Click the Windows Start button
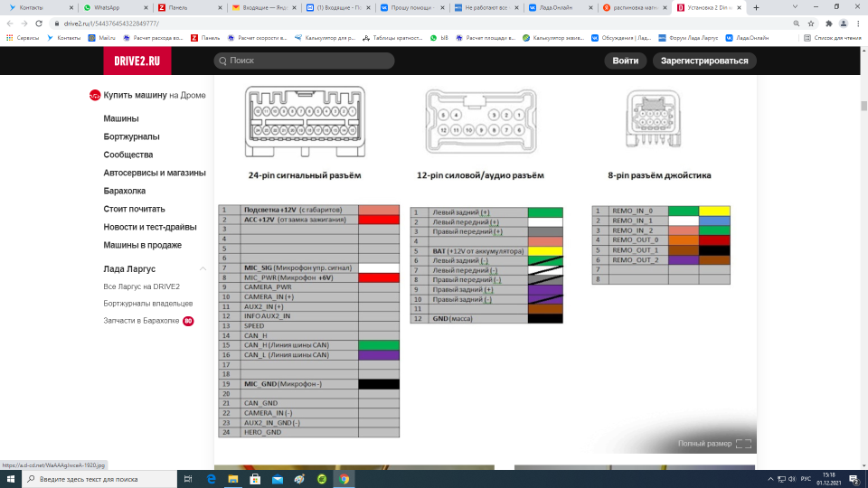 point(11,479)
